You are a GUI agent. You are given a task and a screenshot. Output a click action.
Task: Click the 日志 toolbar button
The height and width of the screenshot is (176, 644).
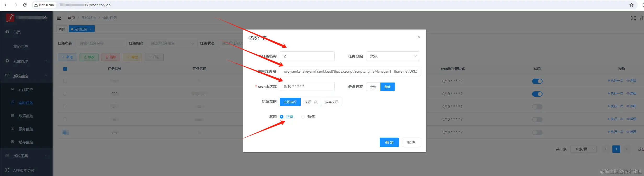[154, 57]
